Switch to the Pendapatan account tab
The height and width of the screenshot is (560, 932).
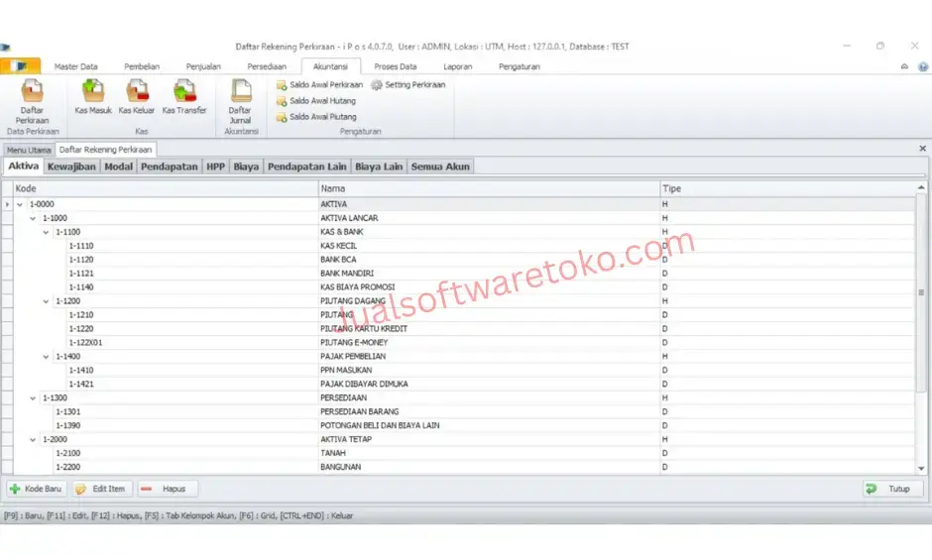[169, 167]
